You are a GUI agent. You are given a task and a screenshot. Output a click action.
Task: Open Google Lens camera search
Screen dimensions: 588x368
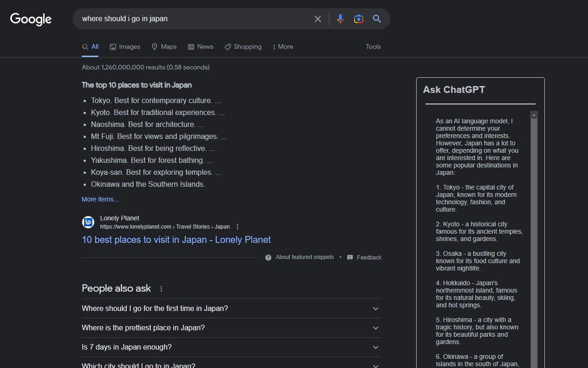click(x=359, y=19)
